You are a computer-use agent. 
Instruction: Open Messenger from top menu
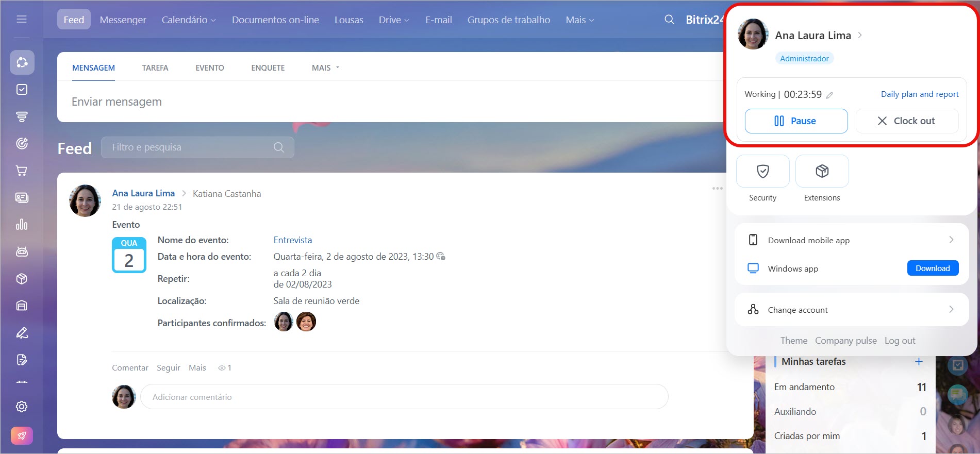coord(123,20)
